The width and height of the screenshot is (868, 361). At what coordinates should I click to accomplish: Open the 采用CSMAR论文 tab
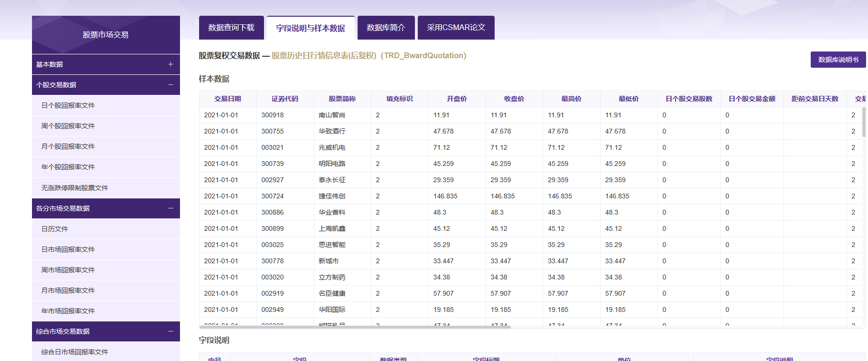(x=456, y=28)
